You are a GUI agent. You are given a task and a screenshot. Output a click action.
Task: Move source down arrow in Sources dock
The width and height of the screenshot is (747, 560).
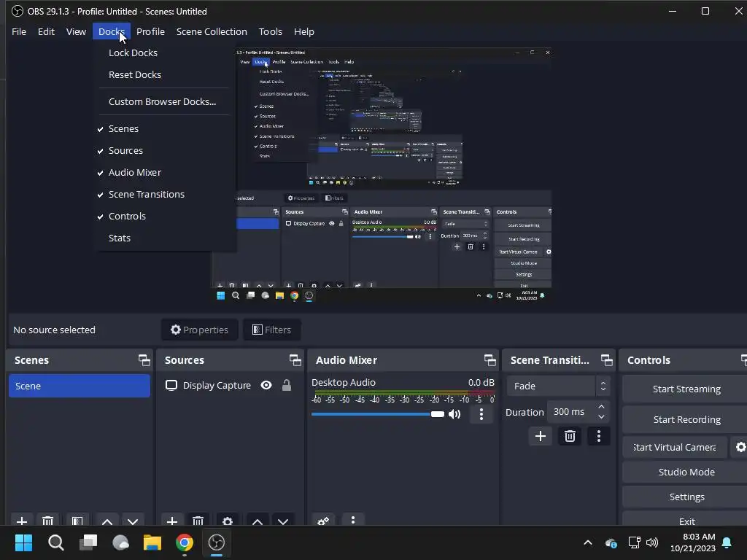pos(283,521)
